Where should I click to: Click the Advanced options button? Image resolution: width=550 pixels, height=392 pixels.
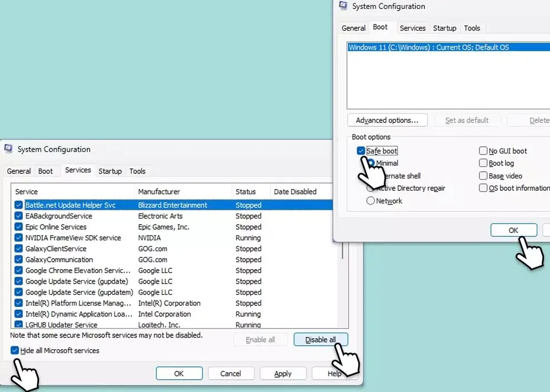click(387, 120)
